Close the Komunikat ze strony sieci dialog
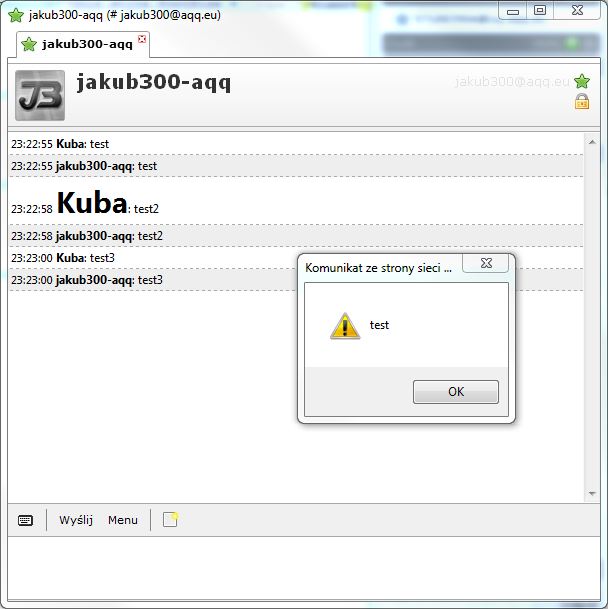This screenshot has width=608, height=609. point(486,263)
